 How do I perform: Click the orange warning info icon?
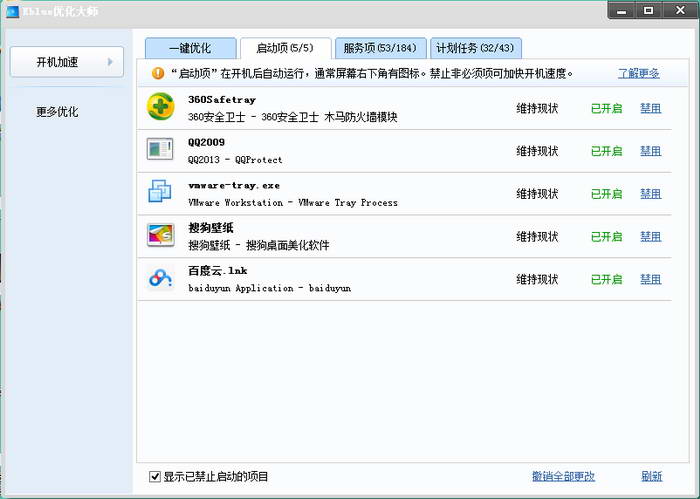click(x=158, y=73)
